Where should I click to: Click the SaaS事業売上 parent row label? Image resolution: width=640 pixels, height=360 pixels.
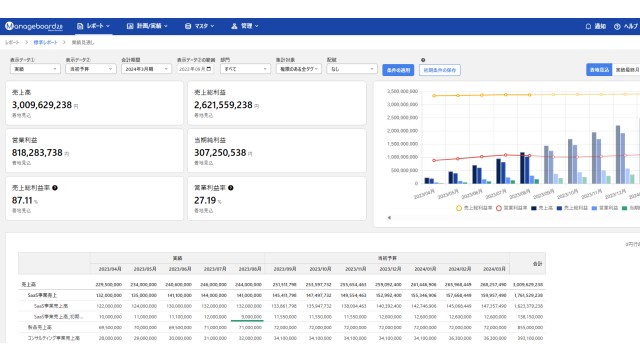(x=42, y=295)
